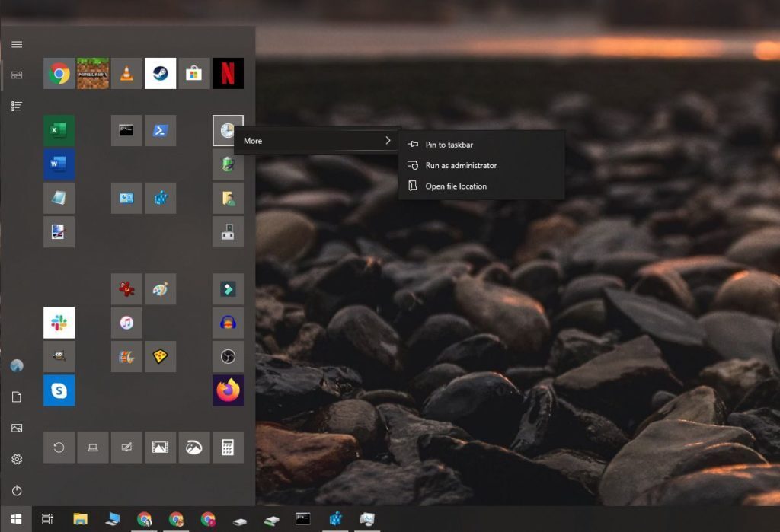Open the Calculator tile
The height and width of the screenshot is (532, 780).
tap(228, 448)
